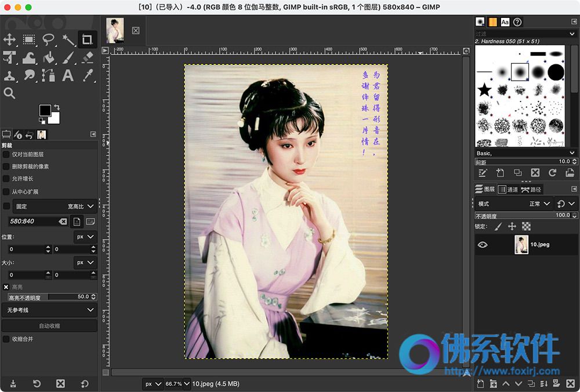Open the 大小 px unit dropdown

pos(85,263)
